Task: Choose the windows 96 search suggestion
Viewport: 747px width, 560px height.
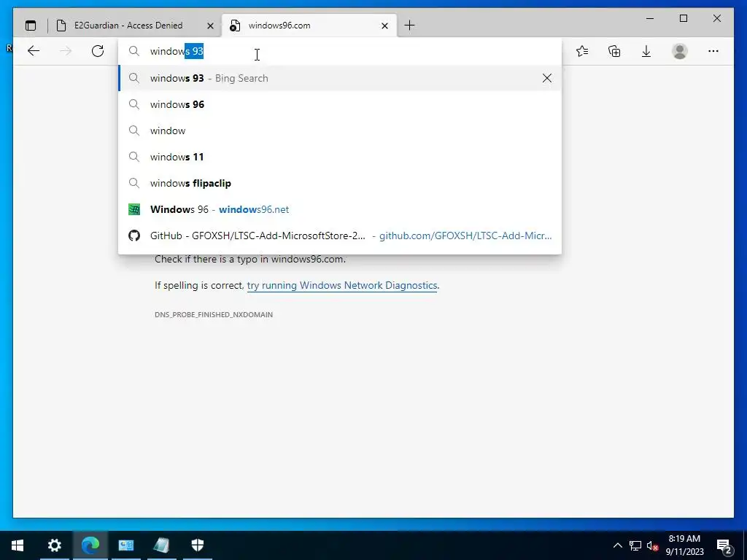Action: pyautogui.click(x=340, y=104)
